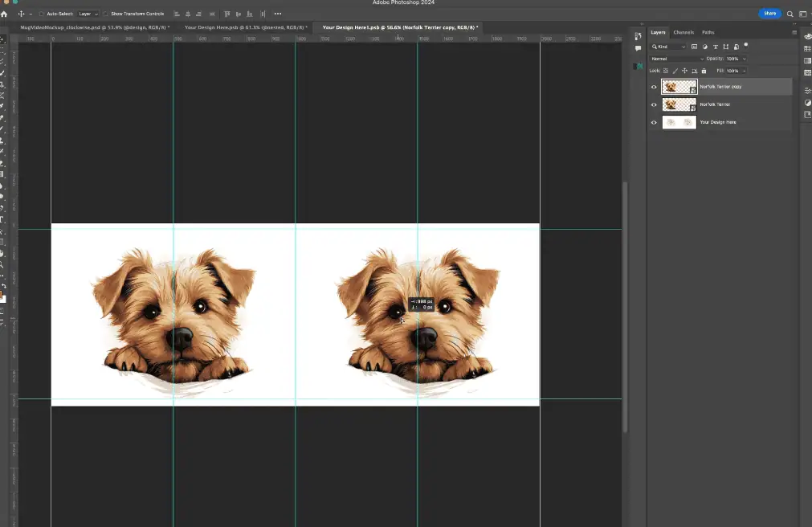Click the foreground color swatch
The width and height of the screenshot is (812, 527).
coord(2,295)
